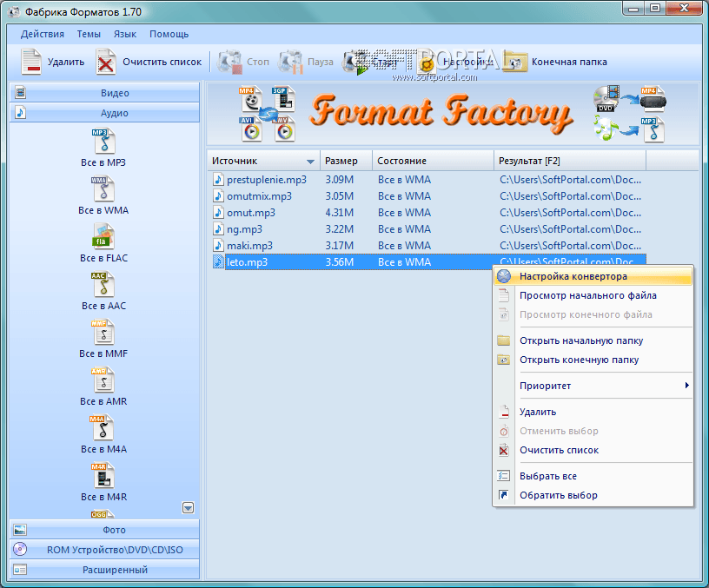Select the maki.mp3 file row
This screenshot has width=709, height=588.
coord(427,246)
